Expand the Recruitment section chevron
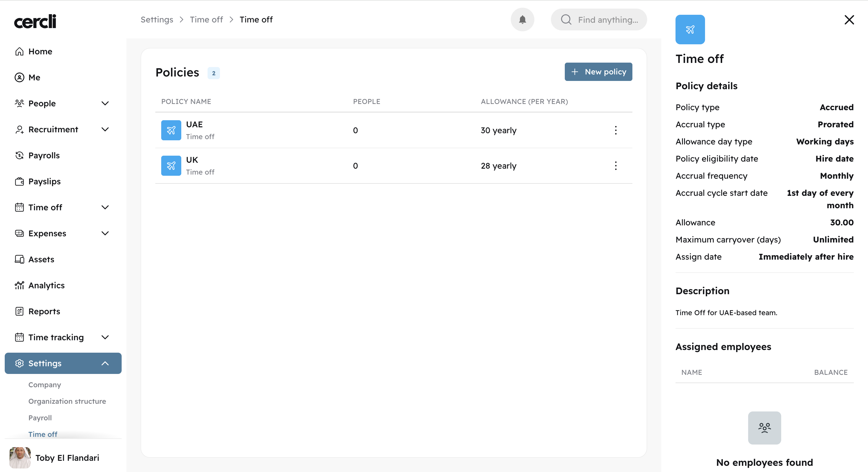 coord(105,129)
